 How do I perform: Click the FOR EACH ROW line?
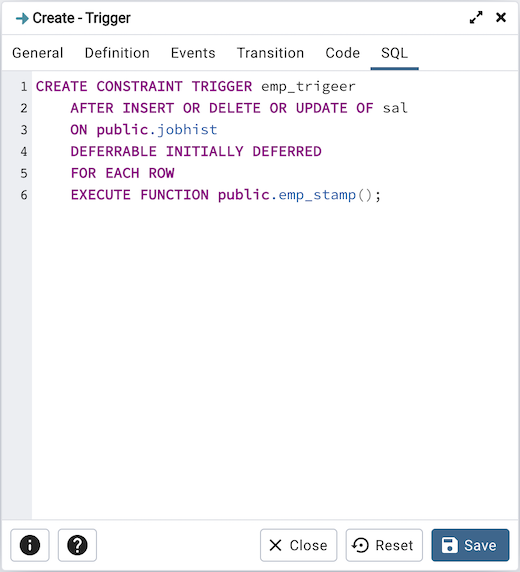tap(122, 173)
